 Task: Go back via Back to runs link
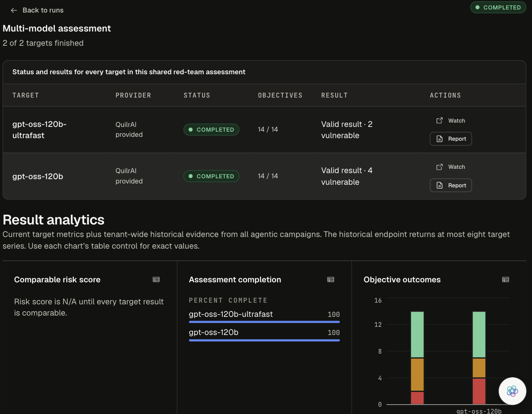click(37, 10)
